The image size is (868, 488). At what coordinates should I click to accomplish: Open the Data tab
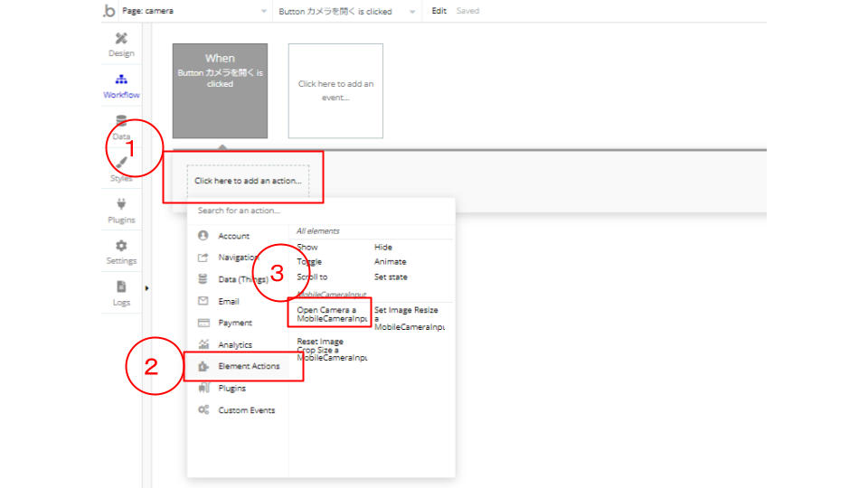pyautogui.click(x=121, y=127)
